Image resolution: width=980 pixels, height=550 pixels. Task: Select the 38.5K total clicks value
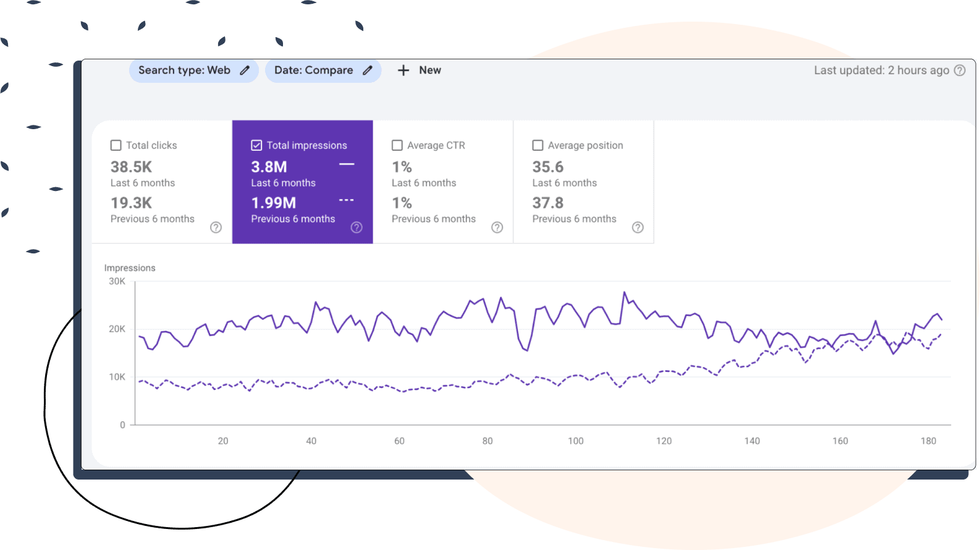tap(131, 167)
